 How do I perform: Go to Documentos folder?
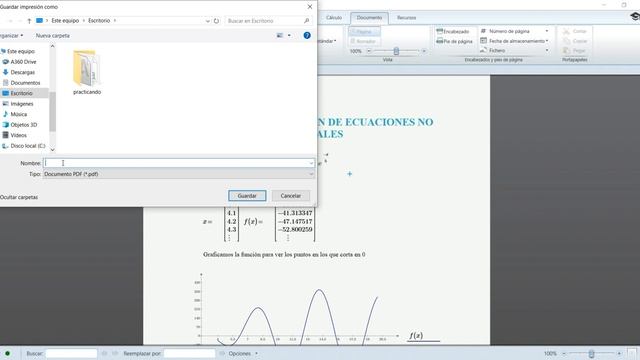pos(25,83)
